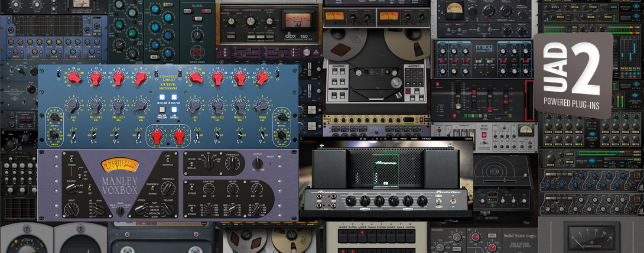Click the dbx 160 OUTPUT GAIN knob
Image resolution: width=644 pixels, height=253 pixels.
point(269,21)
